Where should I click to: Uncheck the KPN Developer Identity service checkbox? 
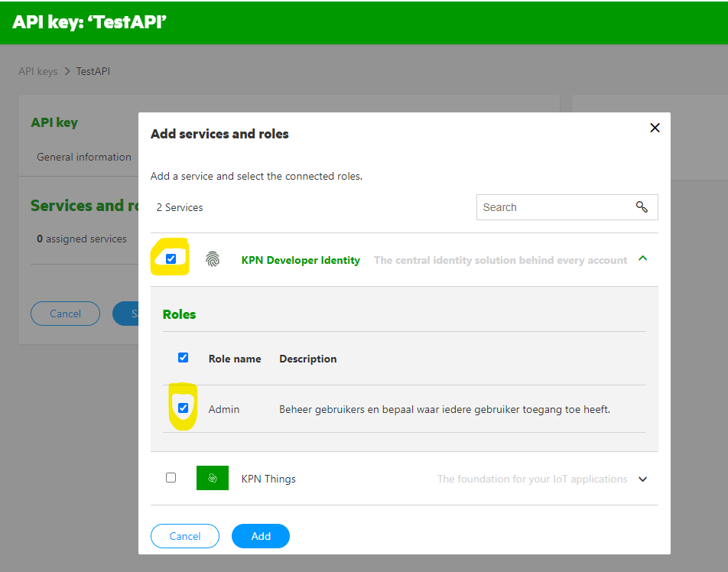(x=171, y=258)
